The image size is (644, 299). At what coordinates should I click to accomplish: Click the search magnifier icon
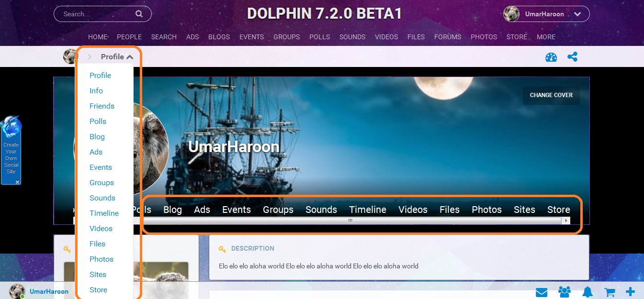[139, 14]
